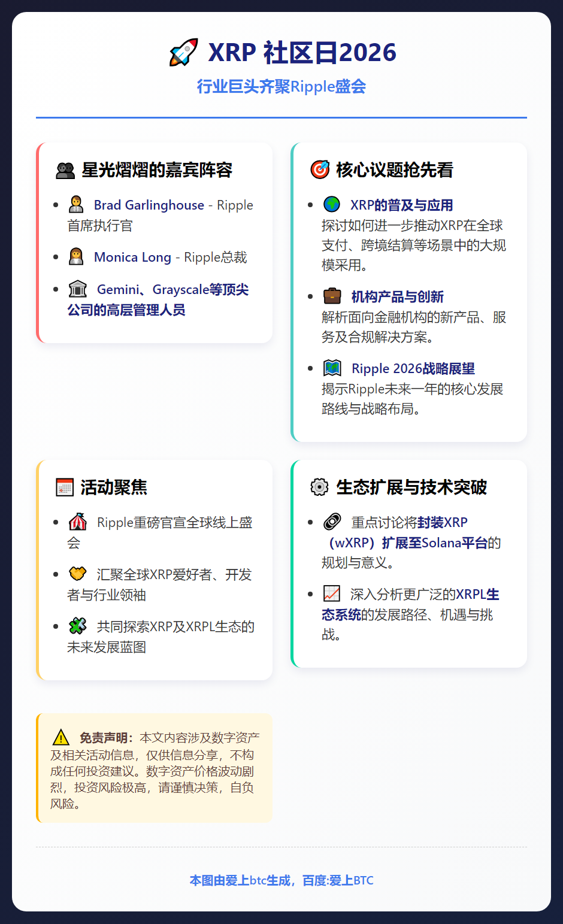This screenshot has width=563, height=924.
Task: Click the person emoji beside Monica Long
Action: pos(76,257)
